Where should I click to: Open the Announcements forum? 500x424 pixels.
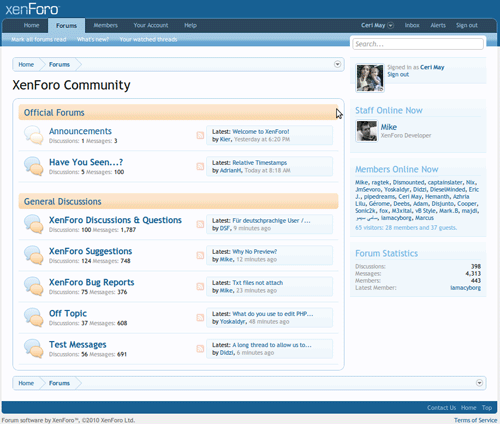(80, 131)
